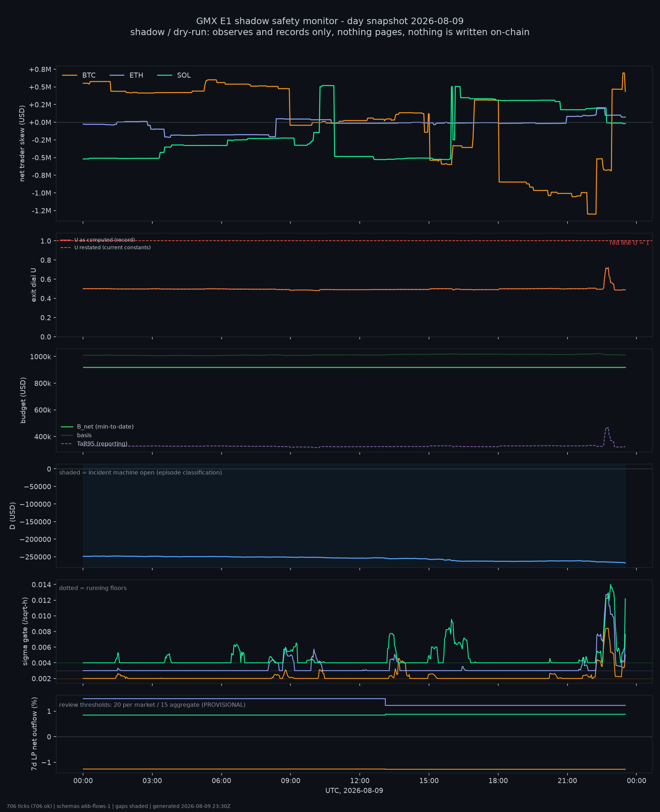The width and height of the screenshot is (660, 812).
Task: Click the '-0.5M' skew tick label
Action: pyautogui.click(x=41, y=158)
